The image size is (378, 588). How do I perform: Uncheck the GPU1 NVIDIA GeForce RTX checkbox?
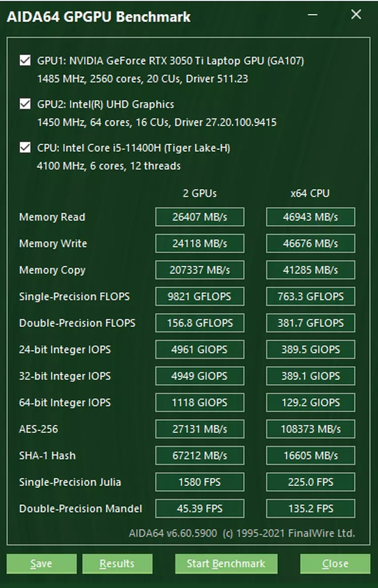click(25, 60)
